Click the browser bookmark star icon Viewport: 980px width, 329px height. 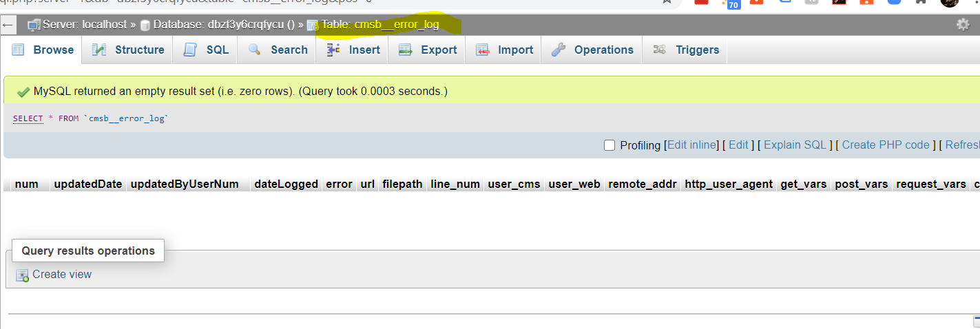pos(667,2)
